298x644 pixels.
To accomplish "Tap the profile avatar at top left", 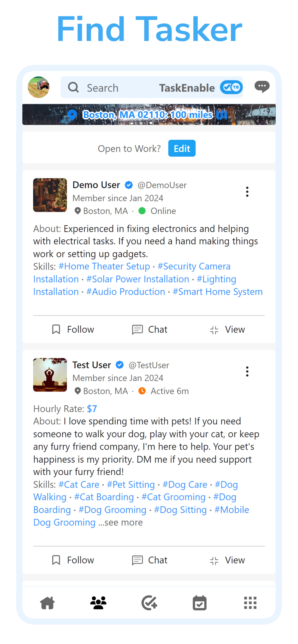I will point(38,87).
